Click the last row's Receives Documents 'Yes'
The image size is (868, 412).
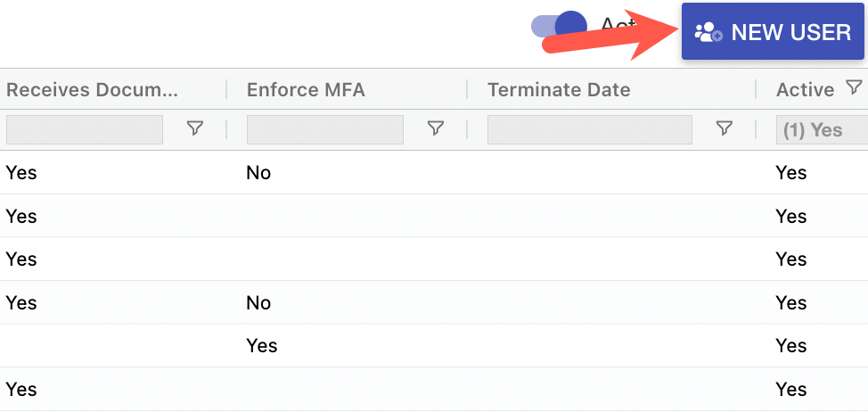click(x=21, y=389)
